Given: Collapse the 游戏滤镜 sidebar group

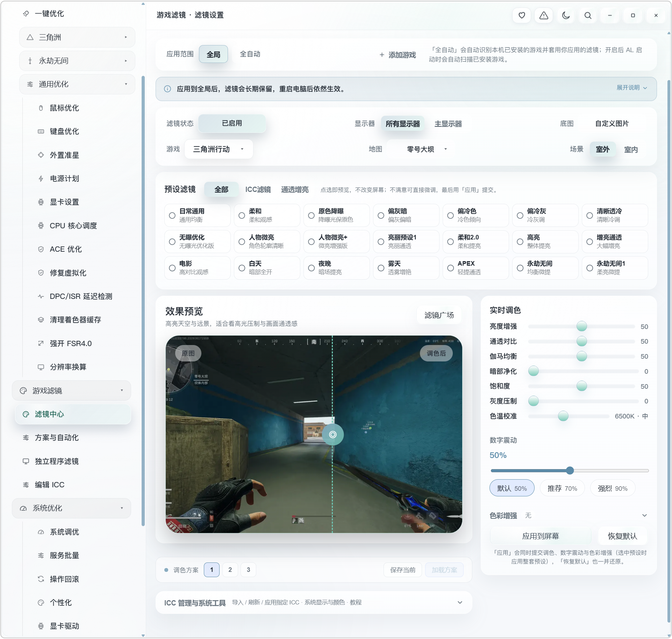Looking at the screenshot, I should 72,391.
